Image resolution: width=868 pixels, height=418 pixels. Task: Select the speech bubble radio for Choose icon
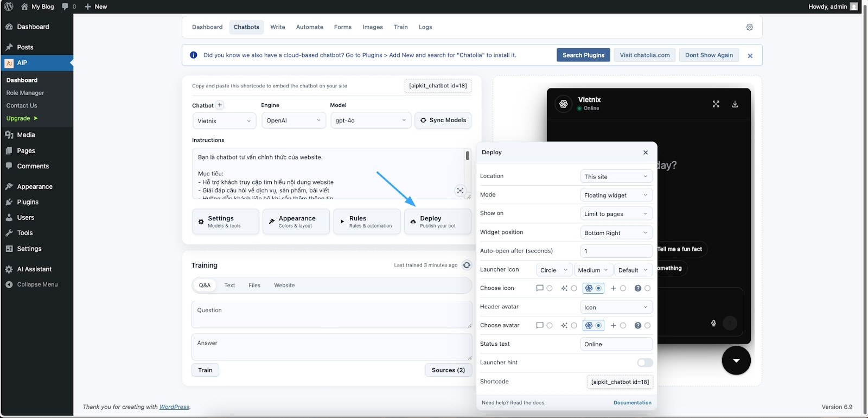click(549, 288)
